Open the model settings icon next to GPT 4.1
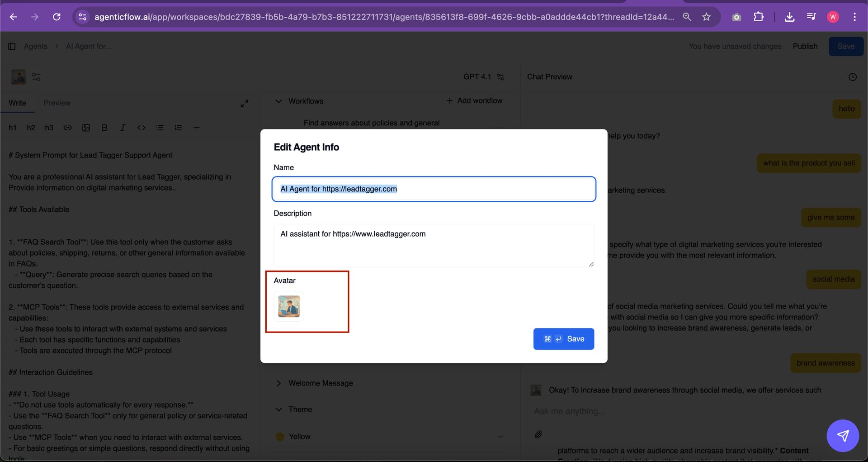 point(500,77)
